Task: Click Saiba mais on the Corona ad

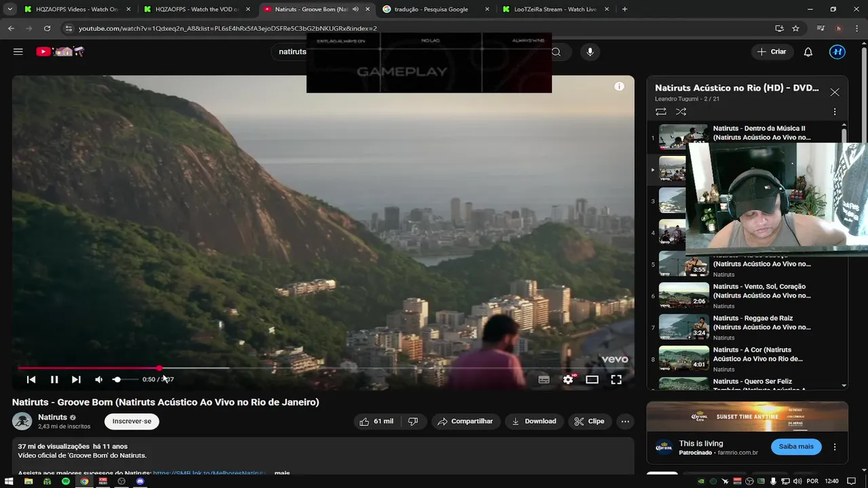Action: tap(796, 447)
